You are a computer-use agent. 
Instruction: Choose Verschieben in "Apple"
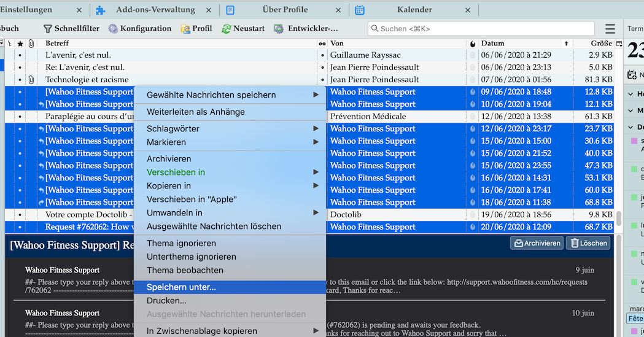coord(230,199)
